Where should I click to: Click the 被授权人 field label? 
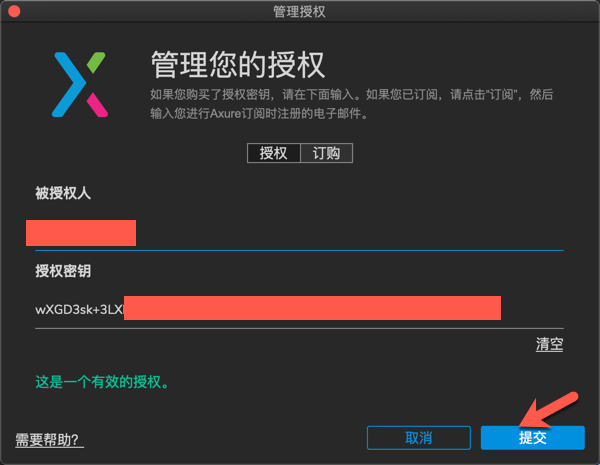[63, 193]
